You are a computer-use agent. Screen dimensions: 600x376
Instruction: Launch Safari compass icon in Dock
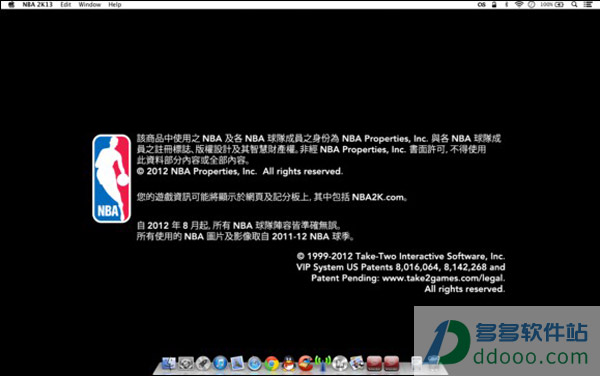point(254,363)
